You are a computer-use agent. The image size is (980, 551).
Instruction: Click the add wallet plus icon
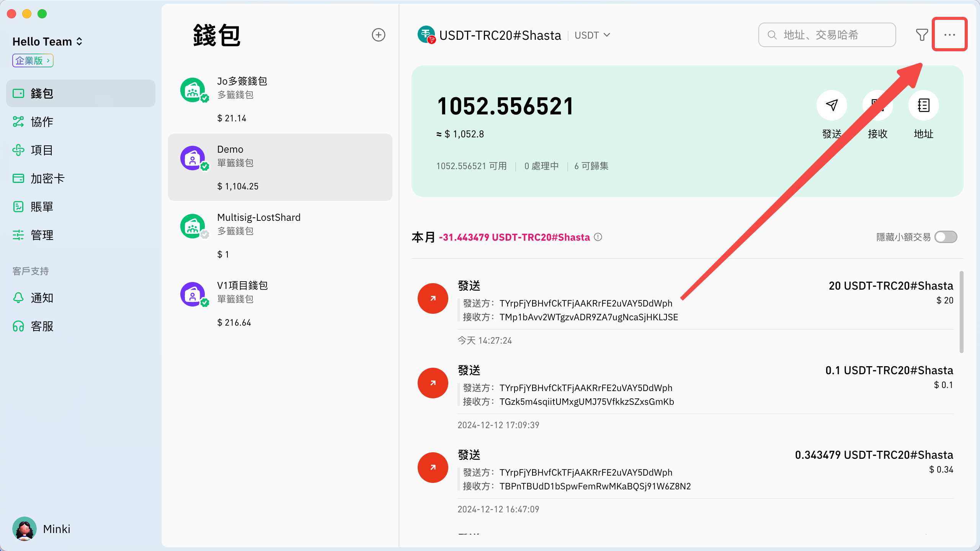click(x=378, y=35)
